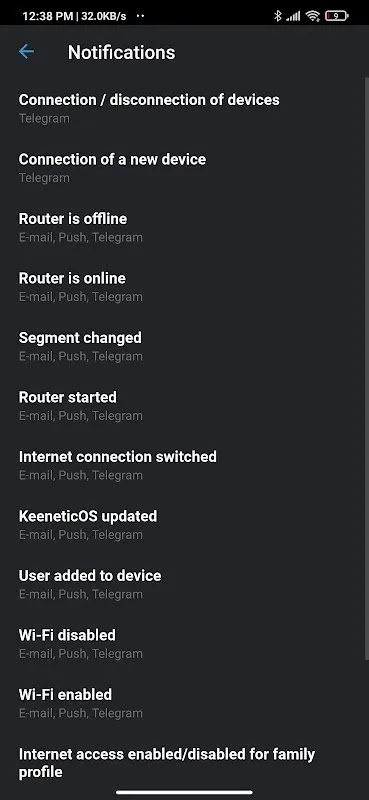Tap the back arrow icon
Screen dimensions: 369x800
[x=26, y=52]
